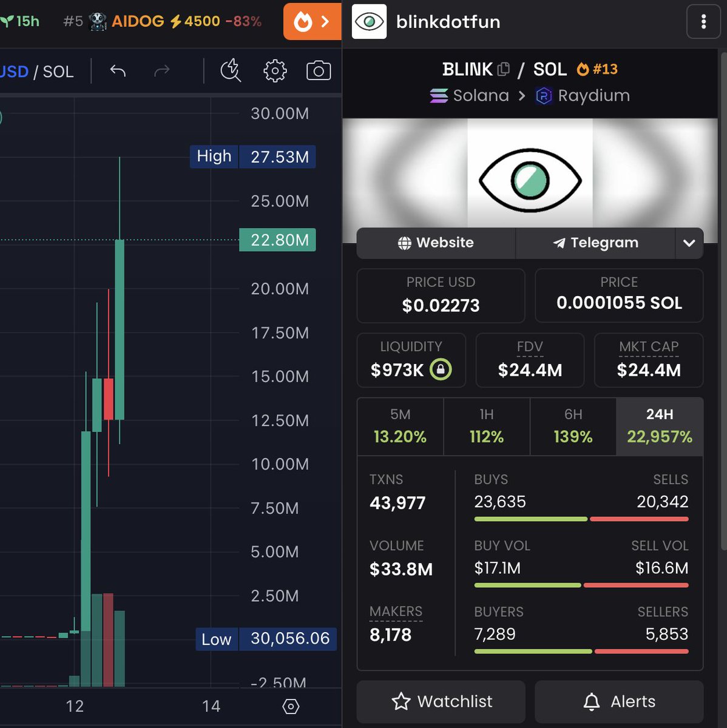Open chart settings gear
This screenshot has width=727, height=728.
pos(275,71)
